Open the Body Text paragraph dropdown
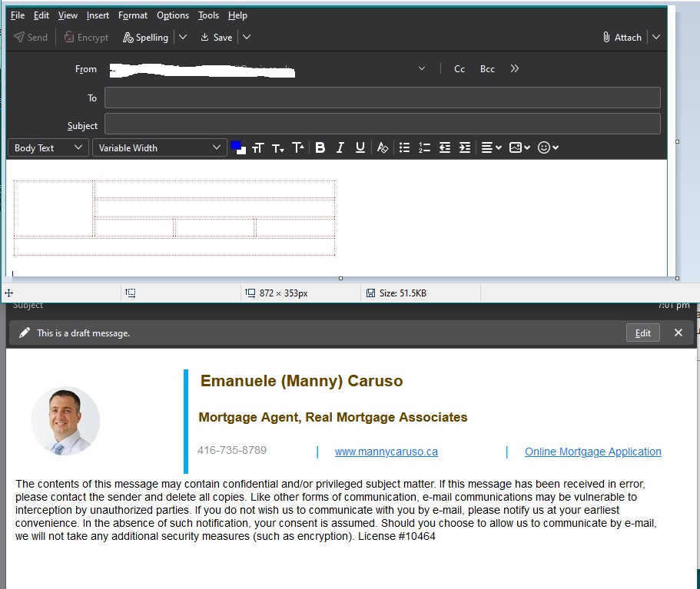This screenshot has height=589, width=700. click(x=48, y=147)
